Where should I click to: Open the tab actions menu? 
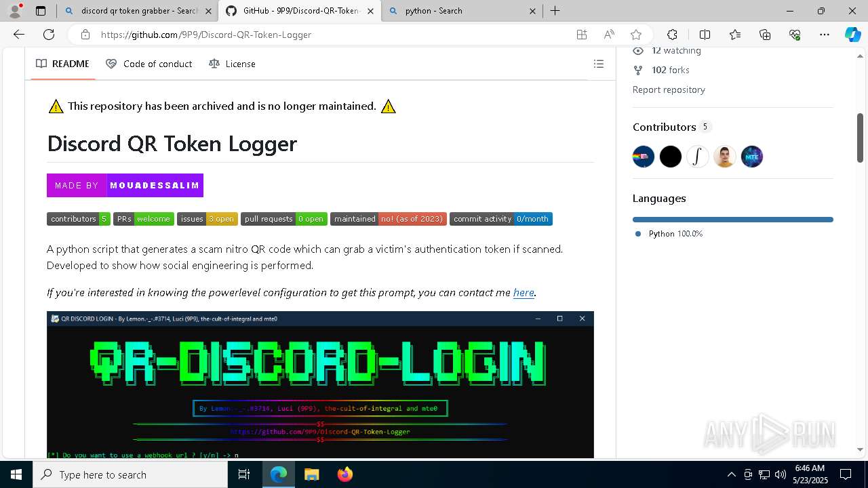click(x=41, y=11)
